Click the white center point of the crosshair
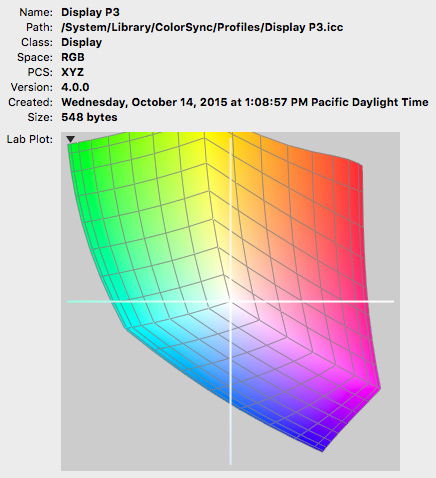Viewport: 436px width, 478px height. (x=230, y=301)
